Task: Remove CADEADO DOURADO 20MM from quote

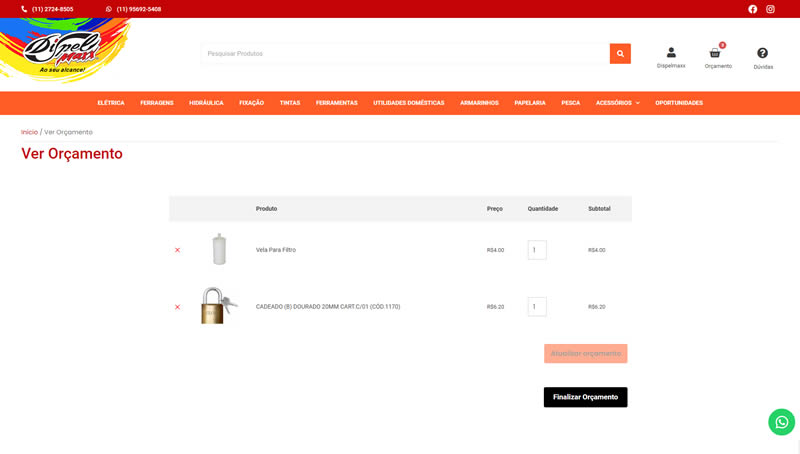Action: (178, 307)
